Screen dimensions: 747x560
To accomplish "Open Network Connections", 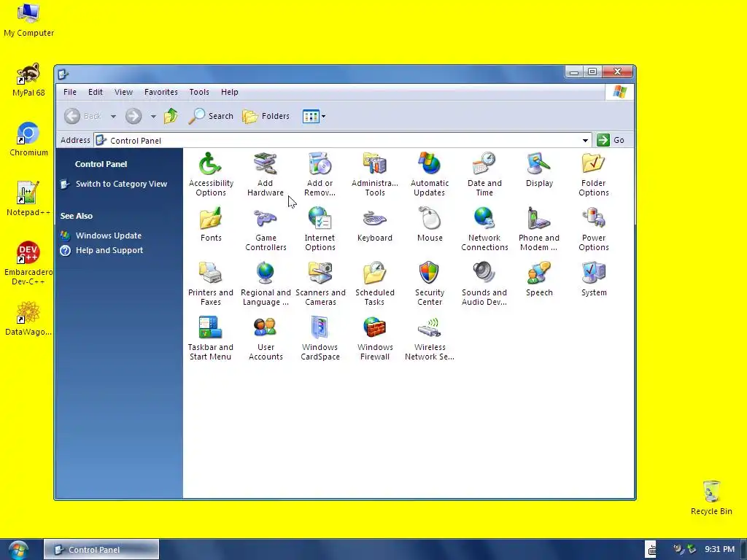I will pyautogui.click(x=484, y=229).
